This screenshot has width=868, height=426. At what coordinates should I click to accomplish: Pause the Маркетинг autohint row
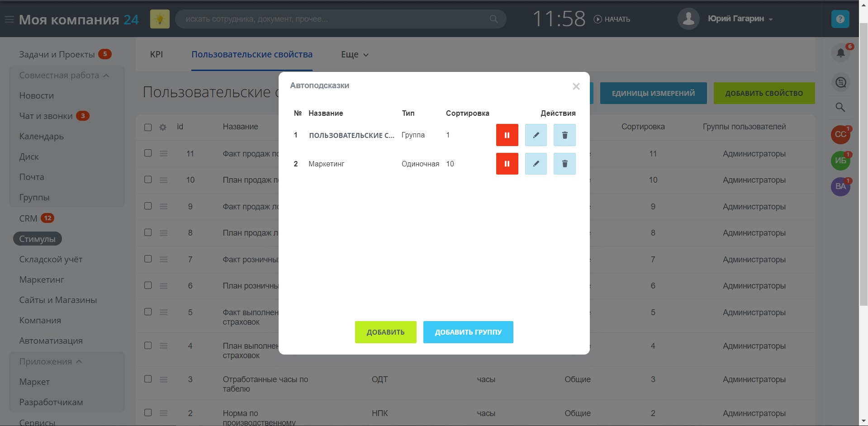(x=507, y=164)
